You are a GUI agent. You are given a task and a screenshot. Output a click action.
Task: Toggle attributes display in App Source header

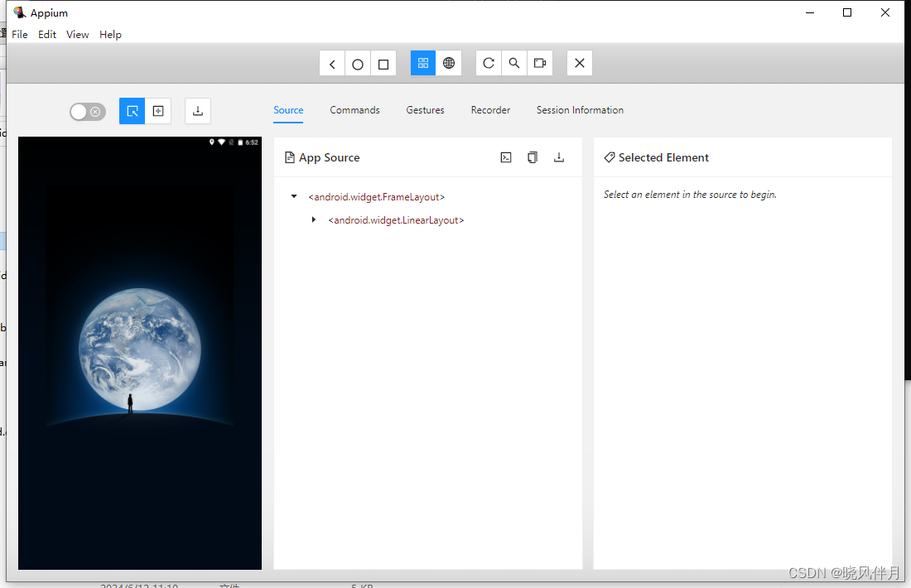click(x=506, y=157)
